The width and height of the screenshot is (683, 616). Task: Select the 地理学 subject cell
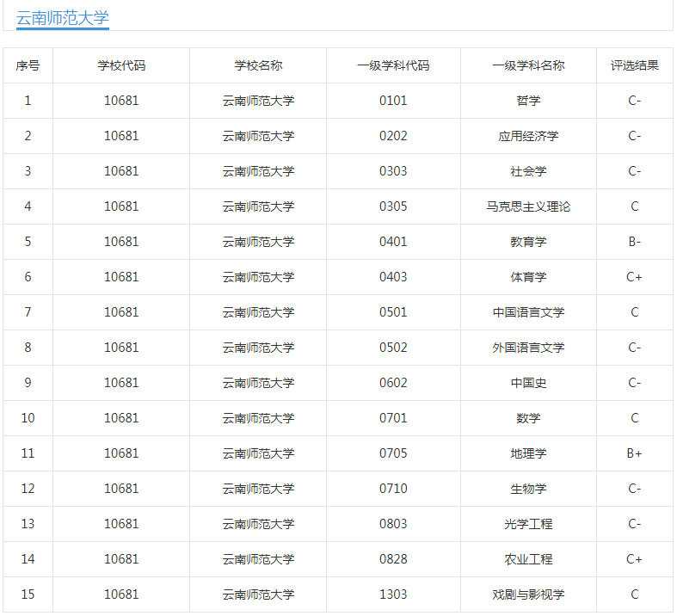coord(528,453)
